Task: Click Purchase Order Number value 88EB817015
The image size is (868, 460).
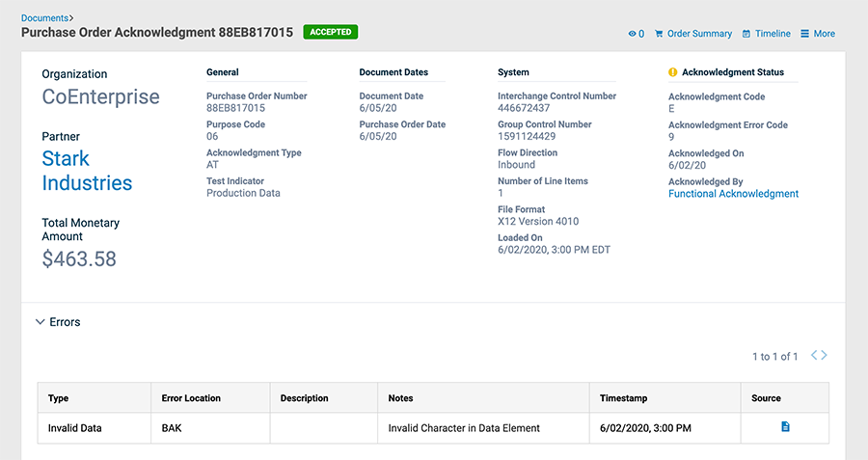Action: 236,108
